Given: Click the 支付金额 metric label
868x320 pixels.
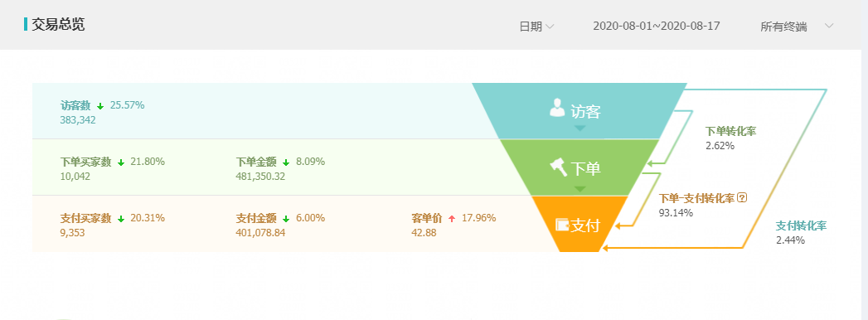Looking at the screenshot, I should (x=256, y=218).
